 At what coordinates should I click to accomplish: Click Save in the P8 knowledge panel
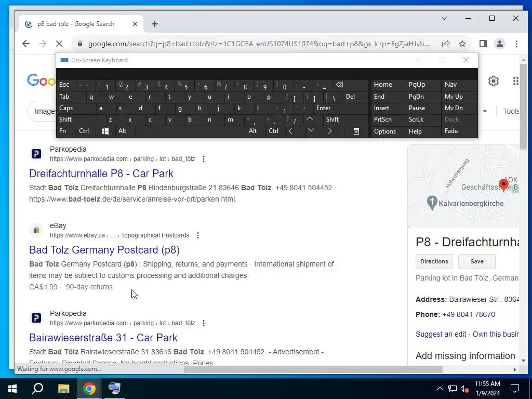(x=477, y=261)
